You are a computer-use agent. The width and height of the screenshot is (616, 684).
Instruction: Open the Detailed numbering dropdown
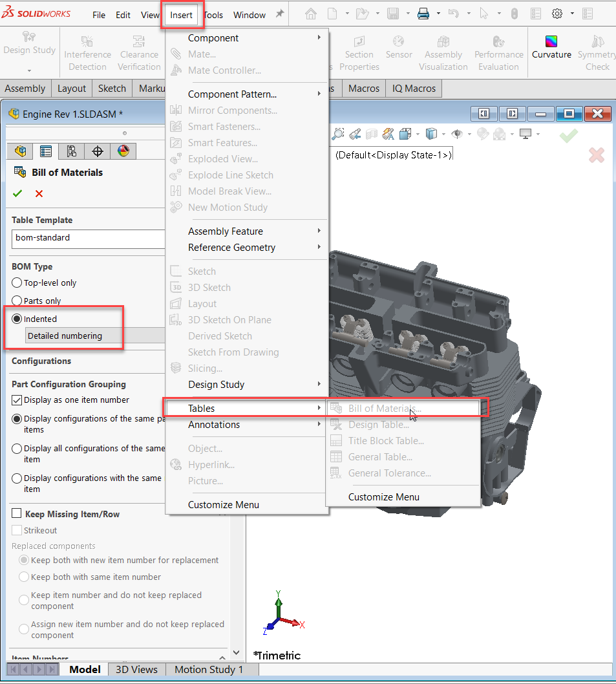coord(95,336)
